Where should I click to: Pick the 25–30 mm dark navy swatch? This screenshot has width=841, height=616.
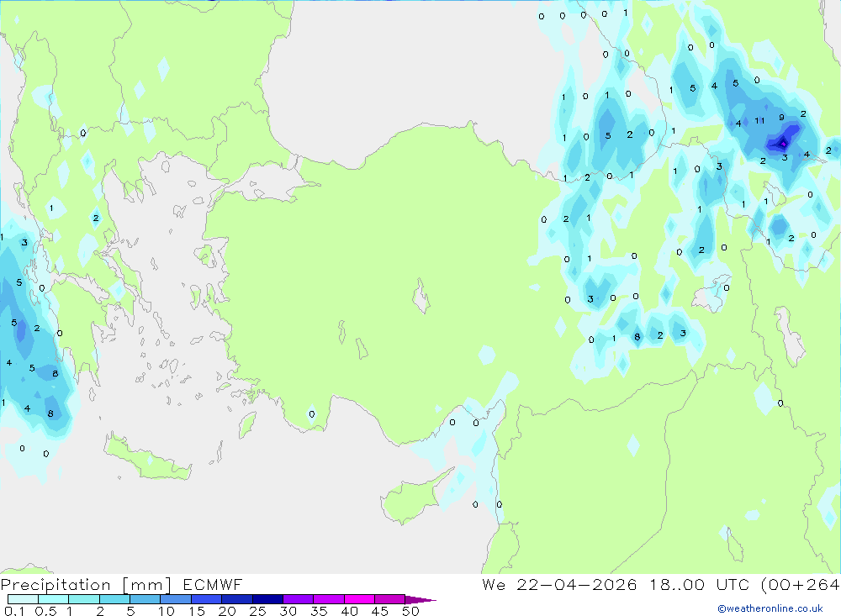coord(267,599)
